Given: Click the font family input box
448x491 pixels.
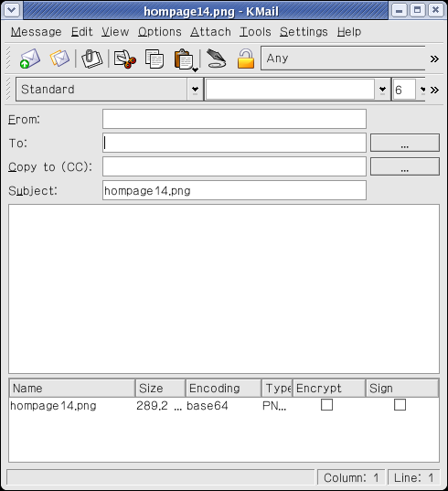Looking at the screenshot, I should click(290, 90).
